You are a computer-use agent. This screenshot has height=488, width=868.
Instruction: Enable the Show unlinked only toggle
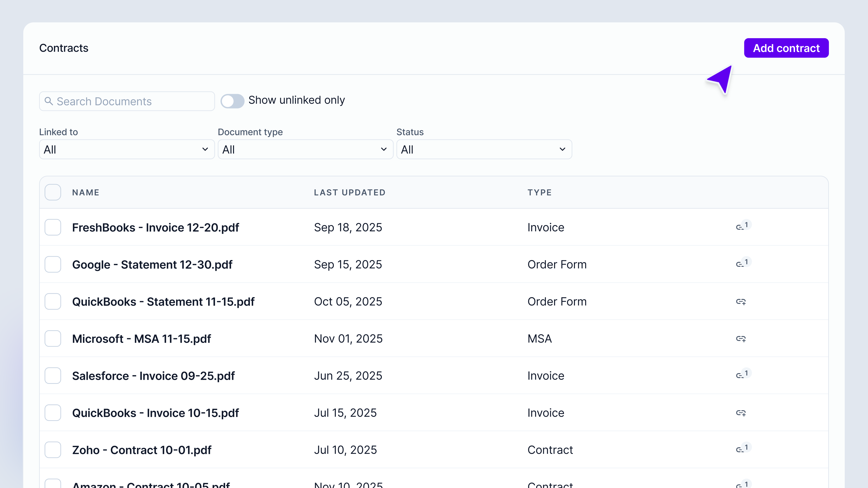point(232,101)
